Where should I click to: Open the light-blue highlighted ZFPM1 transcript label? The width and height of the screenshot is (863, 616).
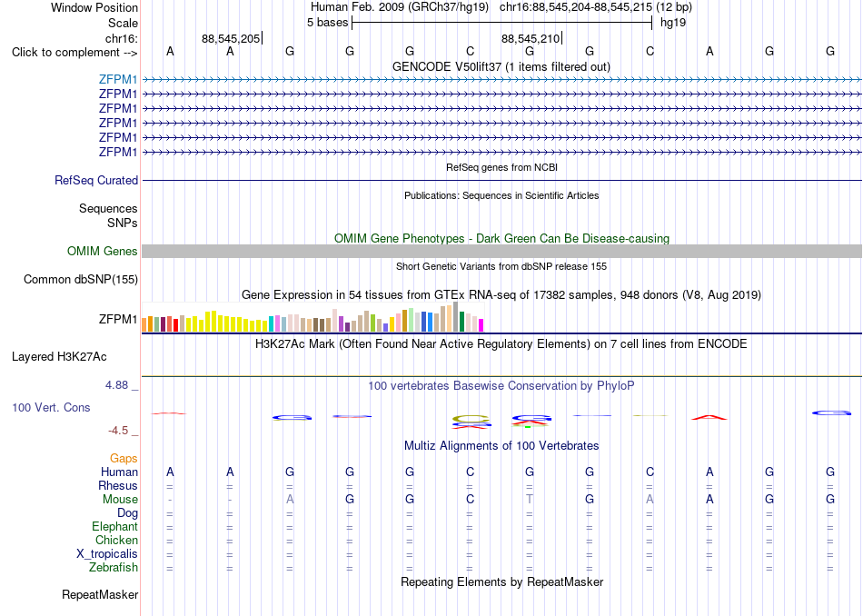click(118, 79)
